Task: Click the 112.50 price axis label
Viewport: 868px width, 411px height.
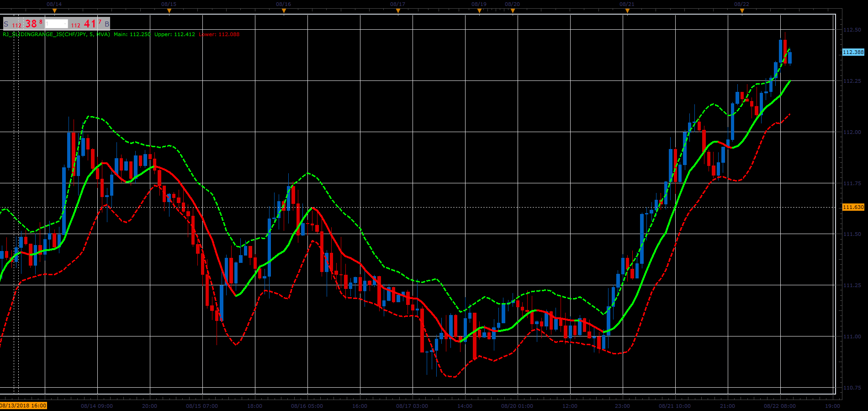Action: 852,30
